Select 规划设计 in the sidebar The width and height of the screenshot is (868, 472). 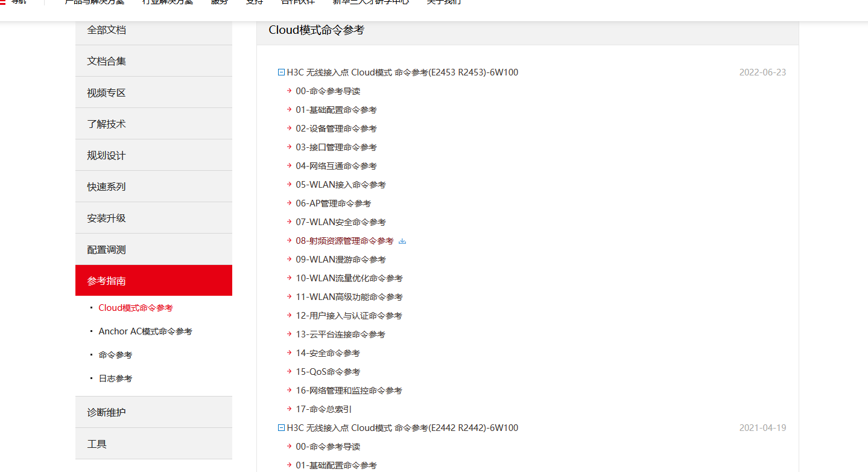tap(154, 155)
